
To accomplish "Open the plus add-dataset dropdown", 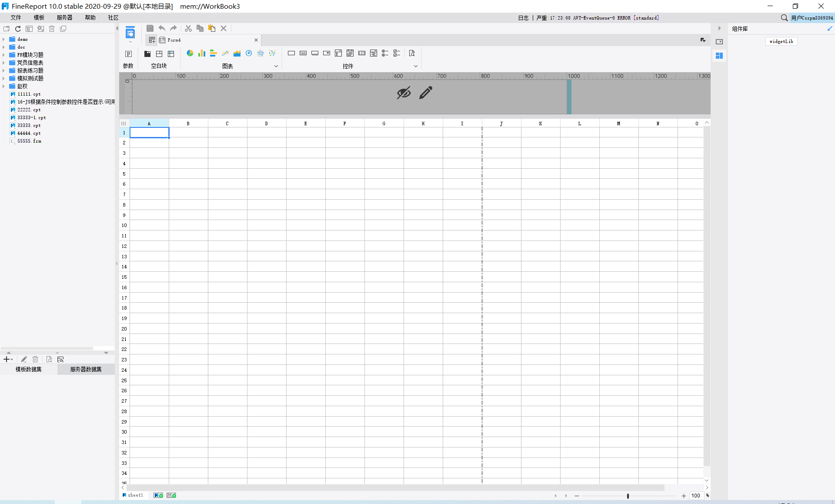I will [x=8, y=359].
